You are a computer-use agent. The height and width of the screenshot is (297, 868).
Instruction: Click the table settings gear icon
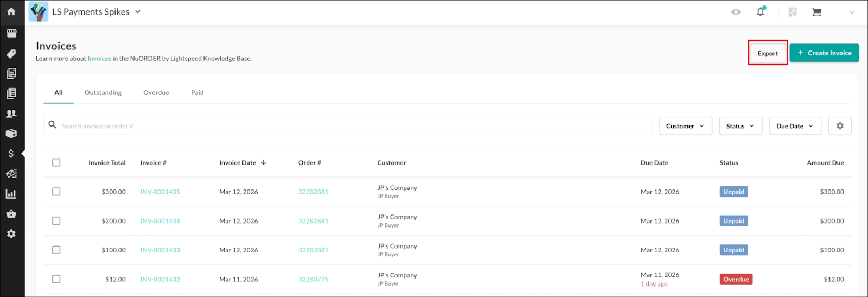[840, 126]
